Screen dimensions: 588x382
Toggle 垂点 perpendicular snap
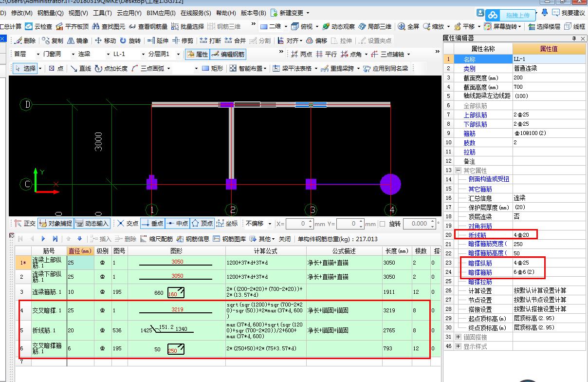pos(152,223)
